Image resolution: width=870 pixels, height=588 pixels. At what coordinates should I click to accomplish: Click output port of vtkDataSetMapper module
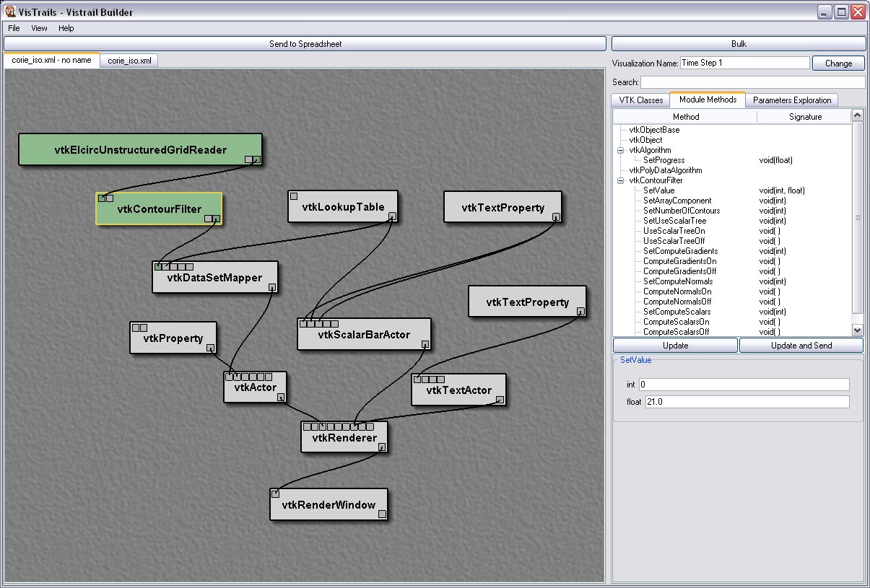click(272, 287)
